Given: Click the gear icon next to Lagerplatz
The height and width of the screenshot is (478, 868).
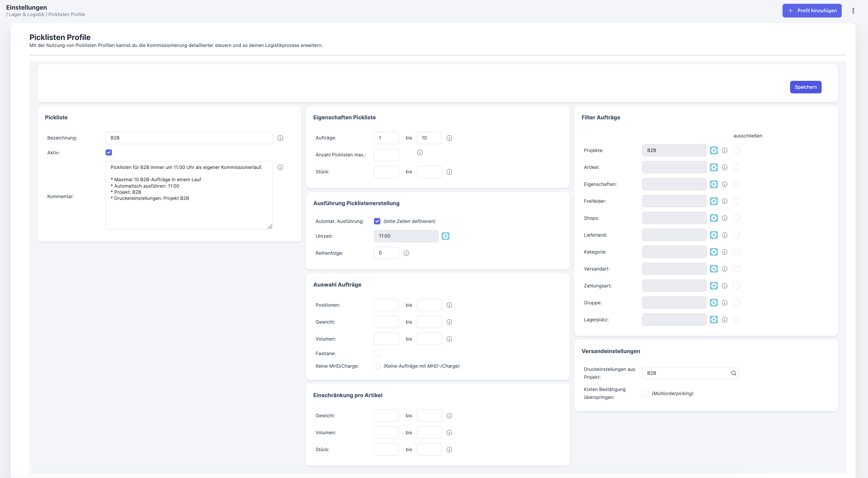Looking at the screenshot, I should [714, 320].
